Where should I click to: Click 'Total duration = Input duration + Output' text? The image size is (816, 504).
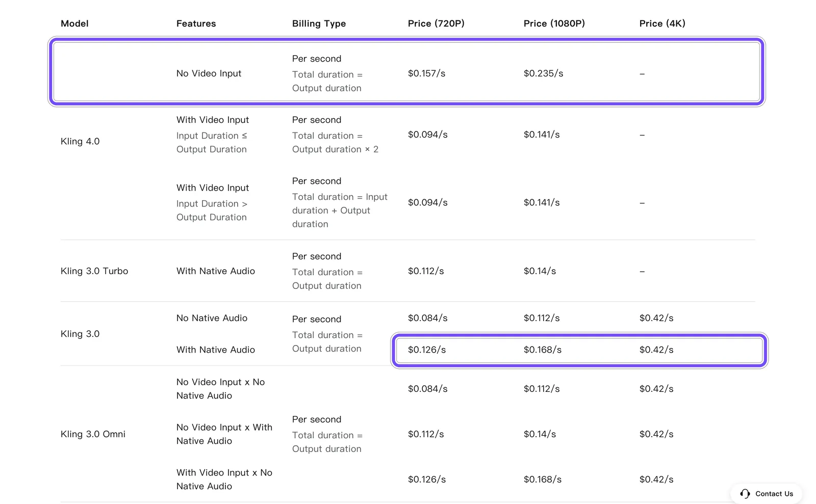[x=340, y=203]
